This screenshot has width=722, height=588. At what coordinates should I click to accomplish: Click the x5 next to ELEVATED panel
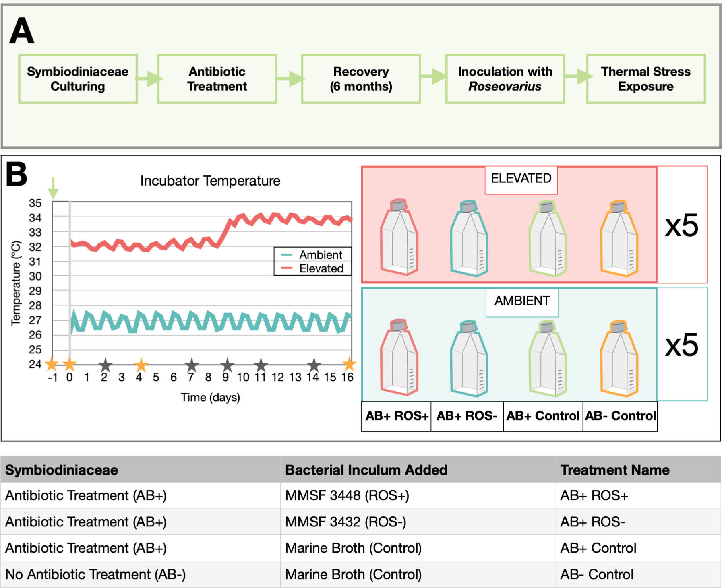click(681, 225)
